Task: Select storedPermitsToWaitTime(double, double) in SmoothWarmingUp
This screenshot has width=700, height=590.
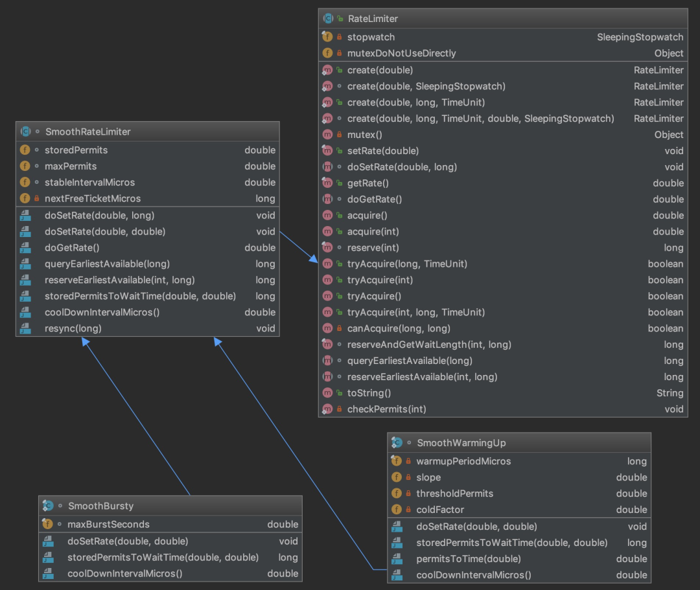Action: tap(512, 543)
